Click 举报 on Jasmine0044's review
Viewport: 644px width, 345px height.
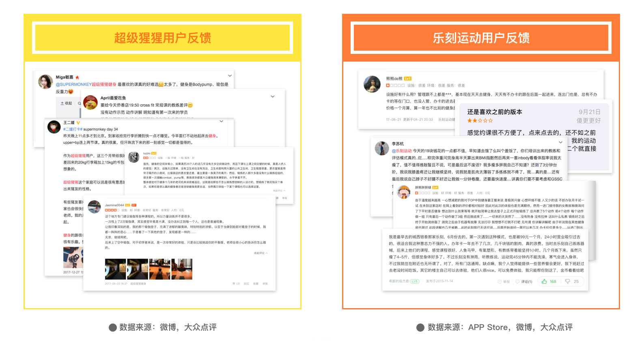265,284
